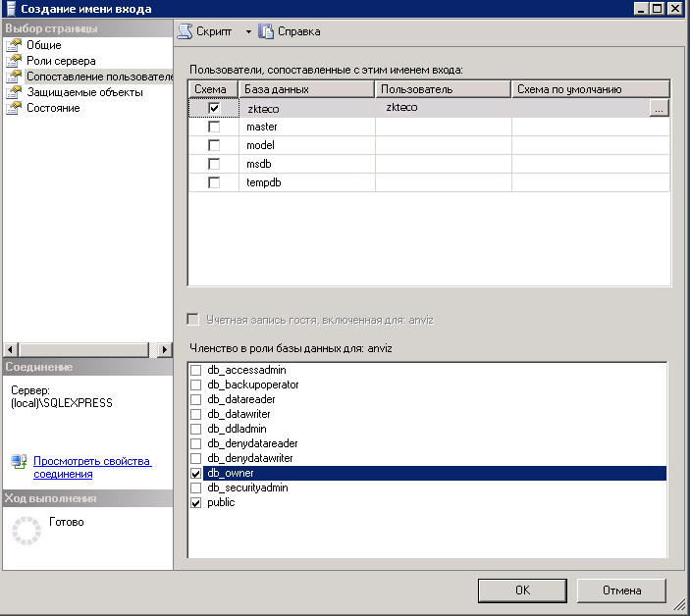The height and width of the screenshot is (616, 690).
Task: Check the model database mapping checkbox
Action: point(214,145)
